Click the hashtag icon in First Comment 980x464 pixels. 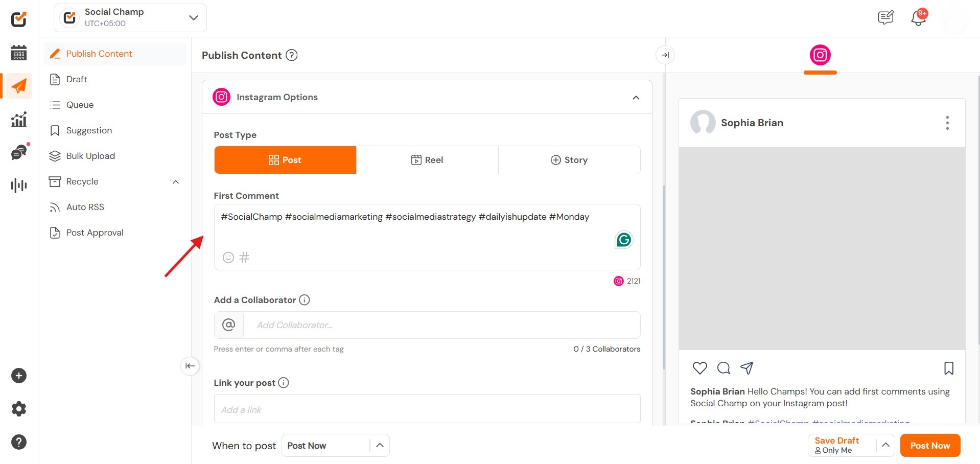coord(245,258)
